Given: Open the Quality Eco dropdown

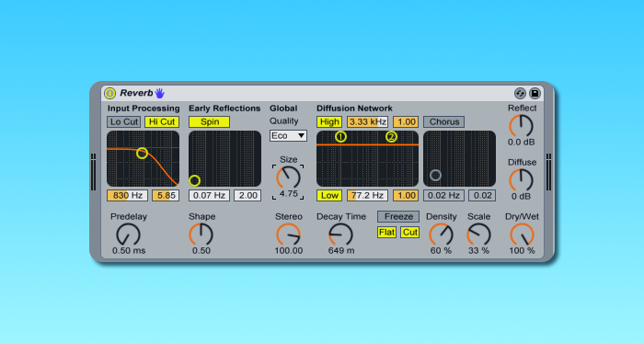Looking at the screenshot, I should click(288, 135).
